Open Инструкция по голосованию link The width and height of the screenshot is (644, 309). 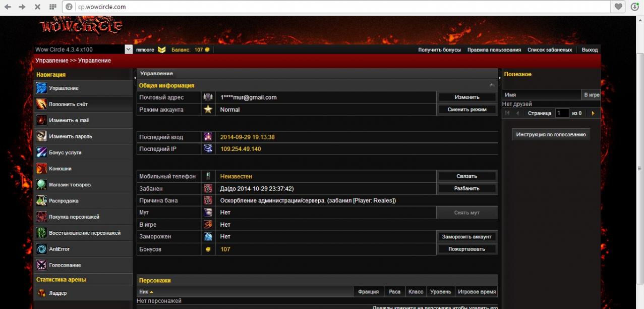[551, 135]
